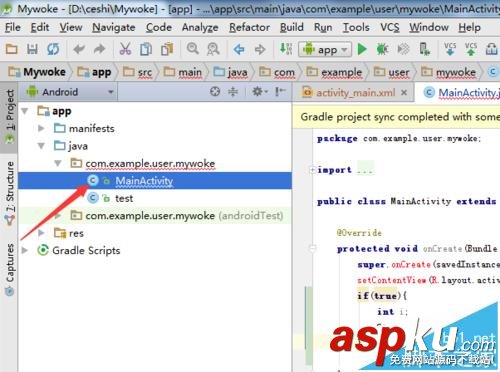Open the Build menu
The image size is (500, 372).
[292, 27]
